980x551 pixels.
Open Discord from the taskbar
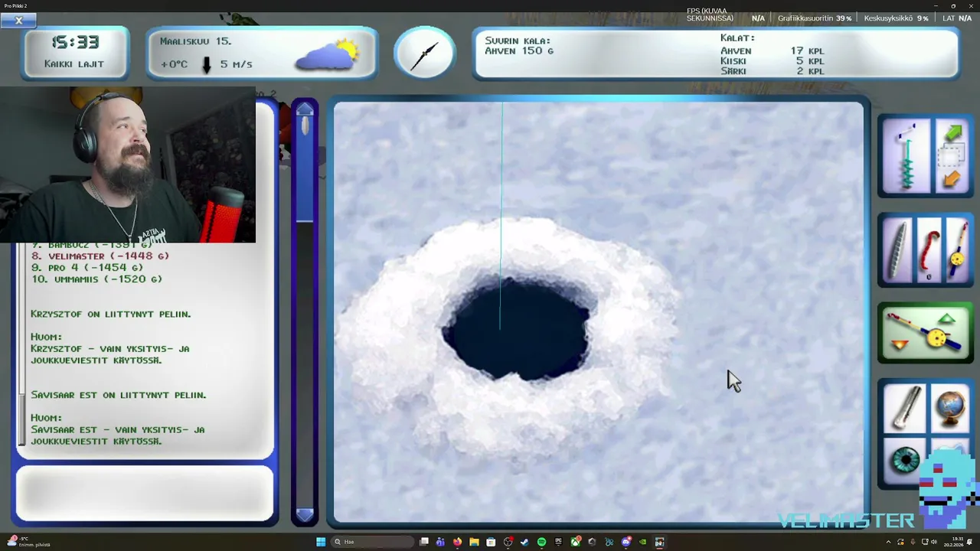point(626,542)
